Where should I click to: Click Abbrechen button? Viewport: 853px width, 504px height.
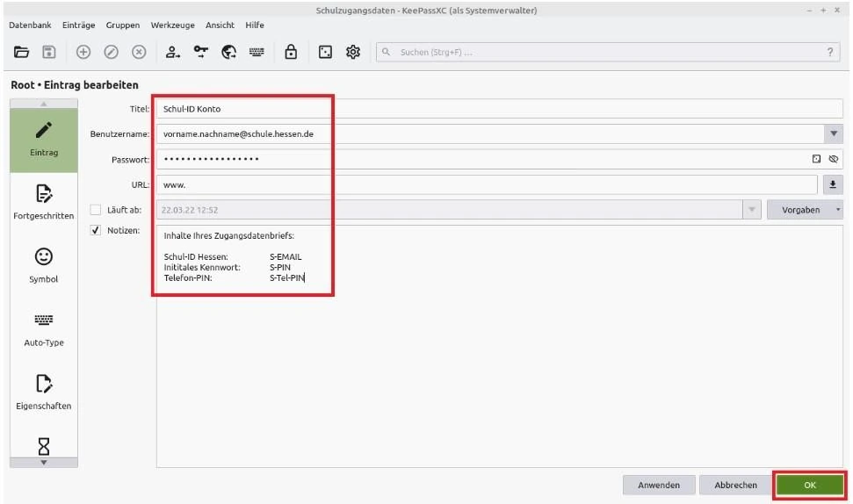735,485
